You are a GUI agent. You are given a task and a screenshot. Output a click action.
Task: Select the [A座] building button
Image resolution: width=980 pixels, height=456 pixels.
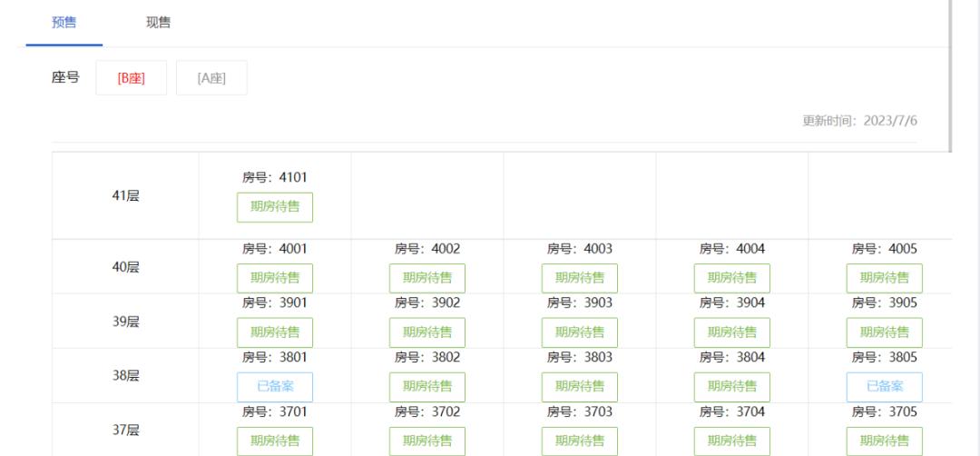[x=211, y=78]
